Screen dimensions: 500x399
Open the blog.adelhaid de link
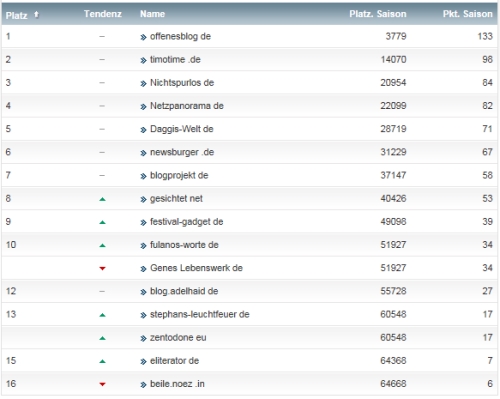(x=184, y=291)
